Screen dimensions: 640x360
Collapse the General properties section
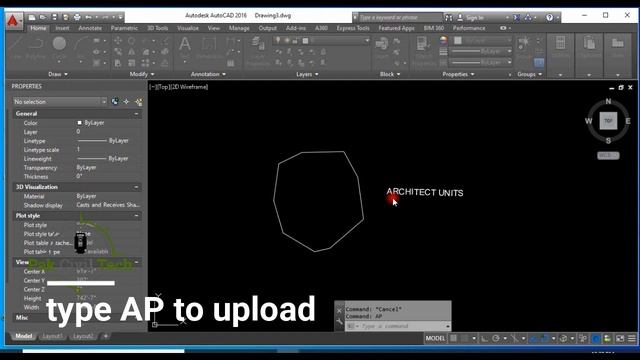(136, 114)
